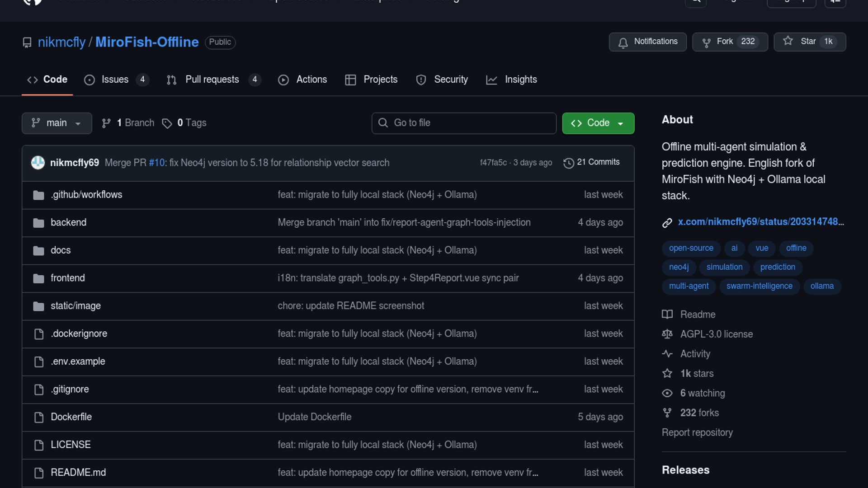Select the swarm-intelligence topic tag
The width and height of the screenshot is (868, 488).
point(759,286)
